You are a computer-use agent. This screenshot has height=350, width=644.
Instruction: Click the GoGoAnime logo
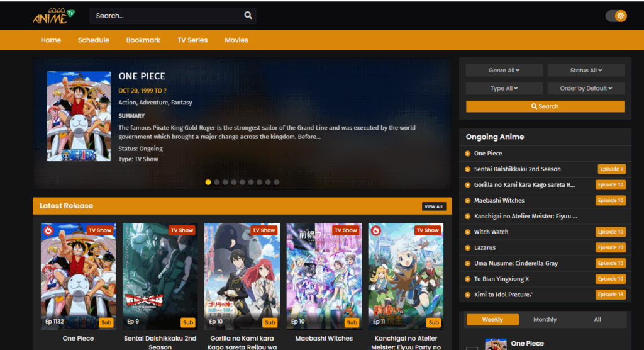pos(53,16)
